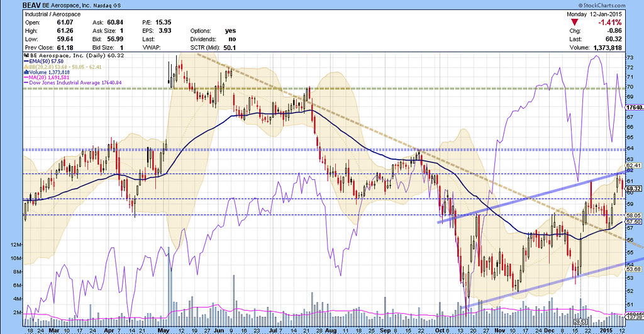
Task: Click the Dividends value "no"
Action: 232,39
